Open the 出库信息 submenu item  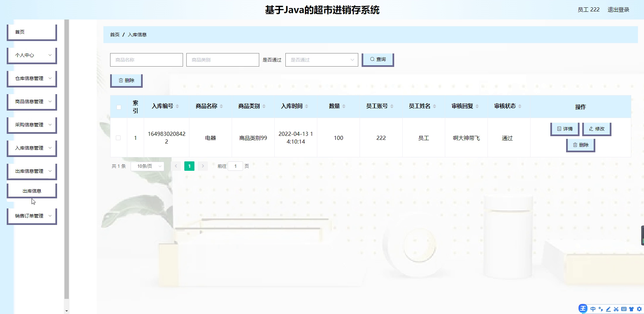pyautogui.click(x=32, y=191)
